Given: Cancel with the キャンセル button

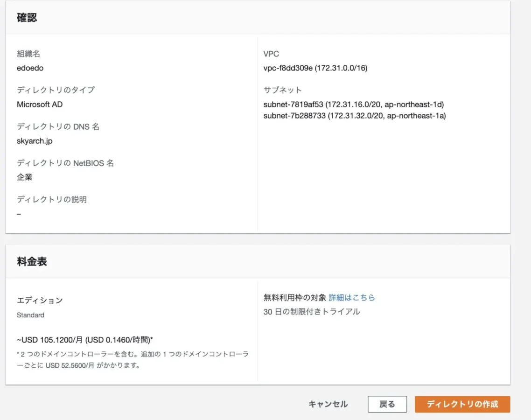Looking at the screenshot, I should (328, 404).
